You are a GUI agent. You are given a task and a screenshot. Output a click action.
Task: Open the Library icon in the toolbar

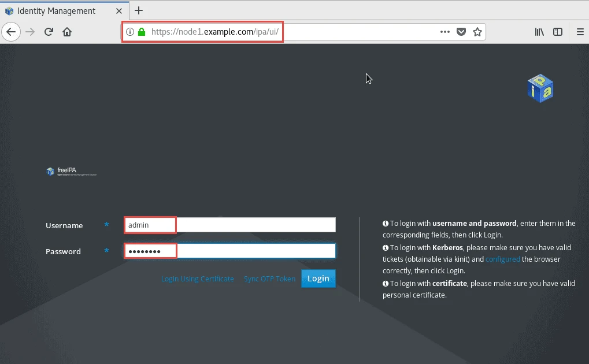tap(539, 32)
